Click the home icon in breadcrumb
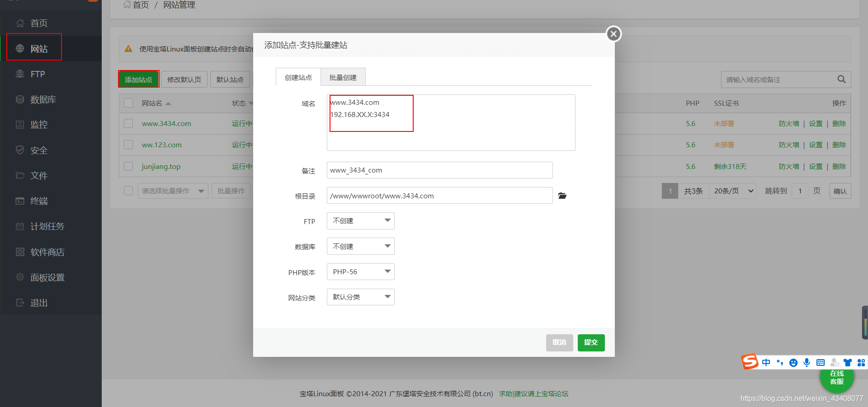Image resolution: width=868 pixels, height=407 pixels. 127,5
